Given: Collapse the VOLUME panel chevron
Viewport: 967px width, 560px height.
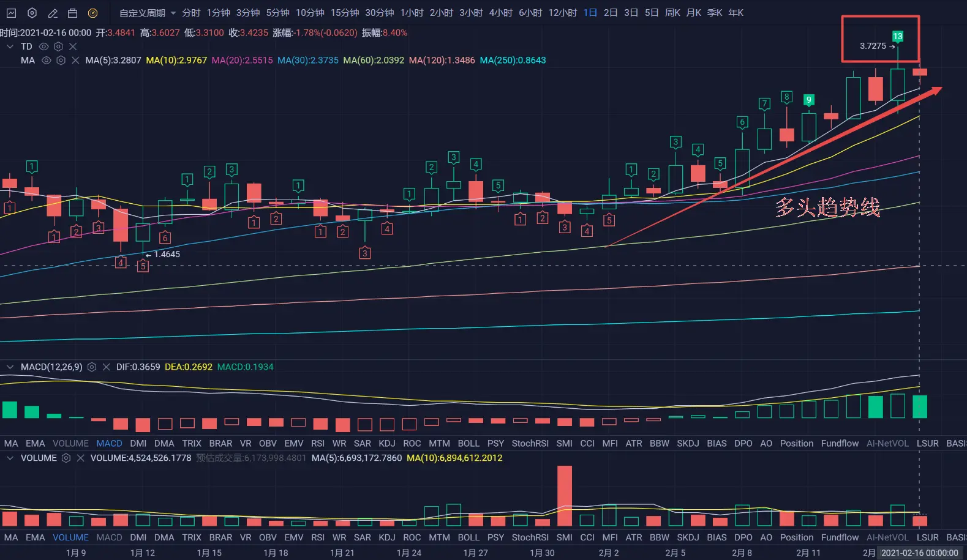Looking at the screenshot, I should tap(10, 458).
